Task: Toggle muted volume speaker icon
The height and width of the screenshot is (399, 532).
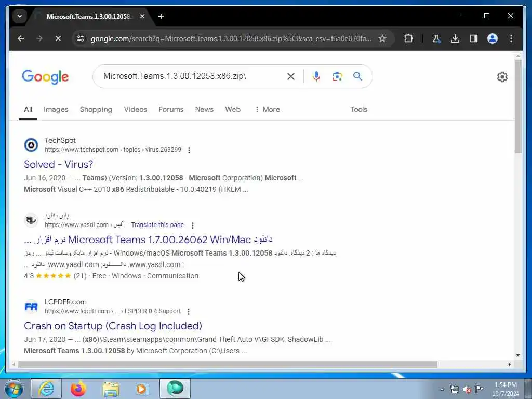Action: (x=467, y=390)
